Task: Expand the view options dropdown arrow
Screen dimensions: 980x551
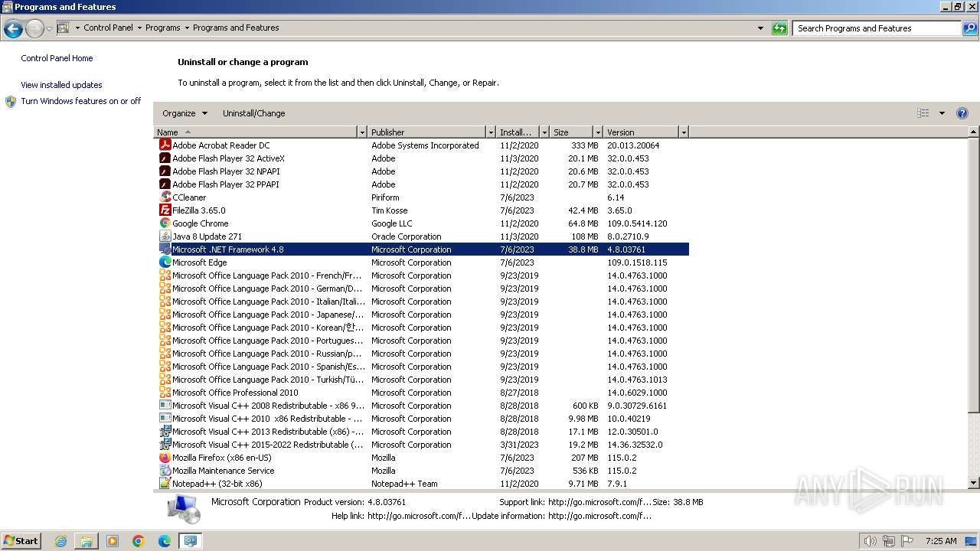Action: [942, 113]
